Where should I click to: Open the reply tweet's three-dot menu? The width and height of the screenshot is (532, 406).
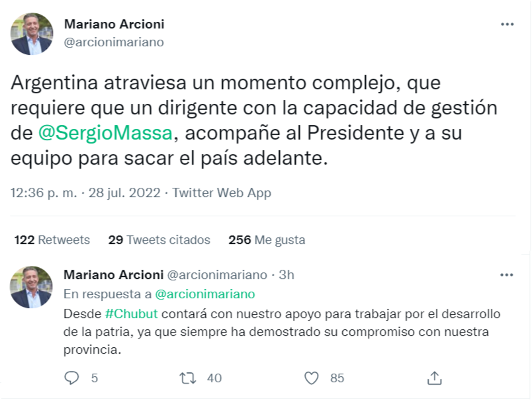click(x=507, y=274)
